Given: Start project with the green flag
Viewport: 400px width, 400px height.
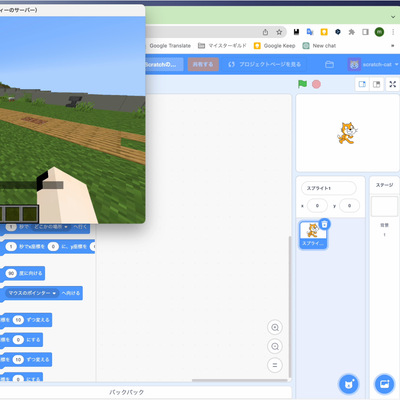Looking at the screenshot, I should (302, 84).
